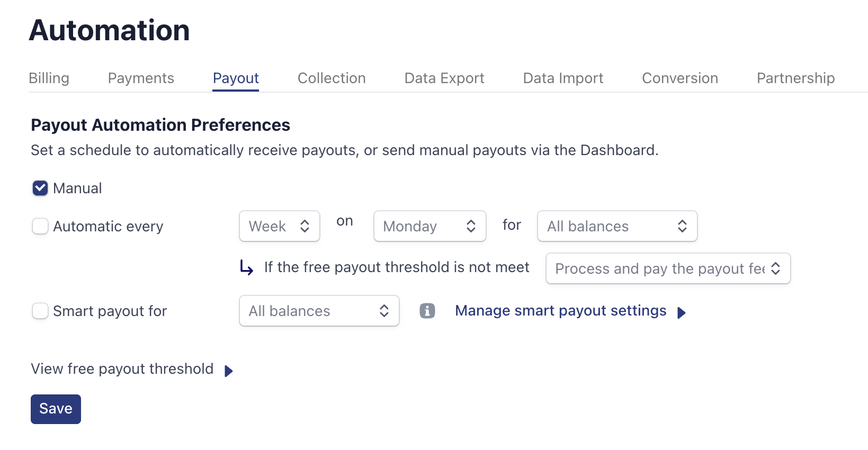The width and height of the screenshot is (868, 450).
Task: Tick the Smart payout for checkbox
Action: coord(40,311)
